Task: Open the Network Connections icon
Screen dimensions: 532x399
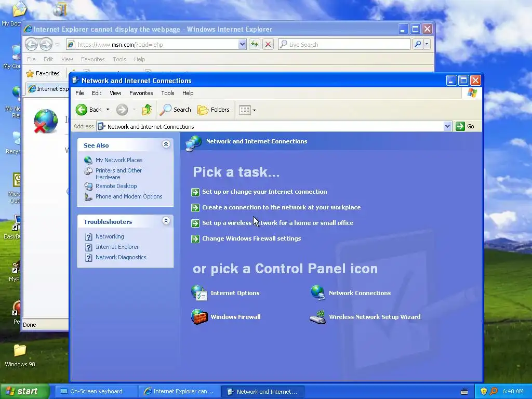Action: click(x=318, y=292)
